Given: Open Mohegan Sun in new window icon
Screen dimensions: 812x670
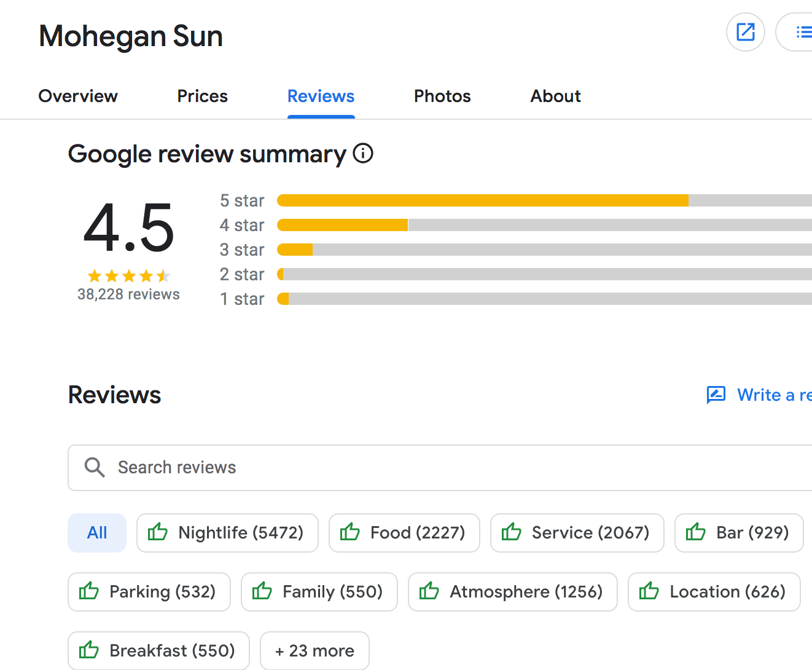Looking at the screenshot, I should coord(745,32).
